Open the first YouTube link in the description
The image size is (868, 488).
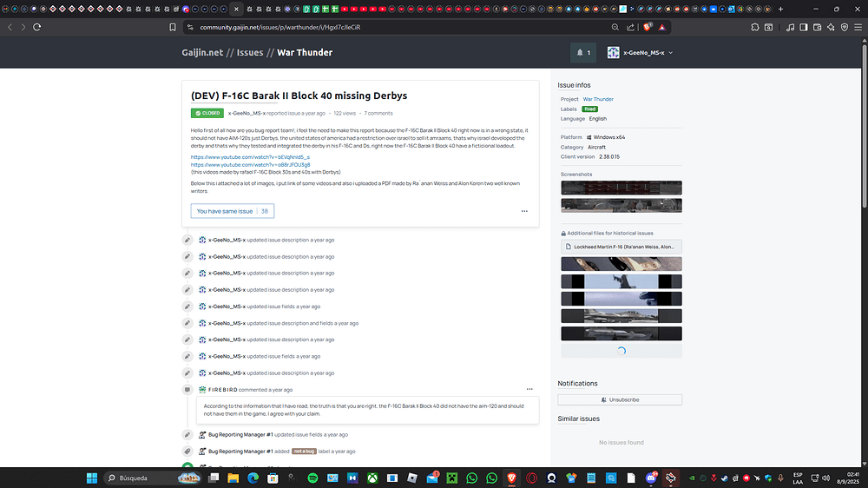pos(250,157)
